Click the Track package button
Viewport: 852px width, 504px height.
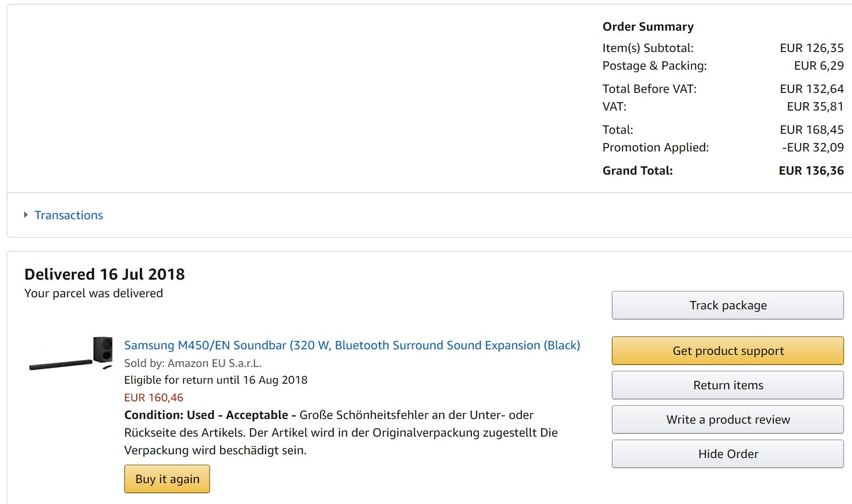point(727,305)
